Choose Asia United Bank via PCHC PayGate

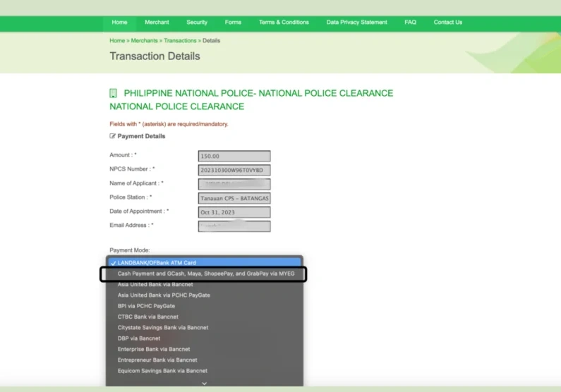205,295
